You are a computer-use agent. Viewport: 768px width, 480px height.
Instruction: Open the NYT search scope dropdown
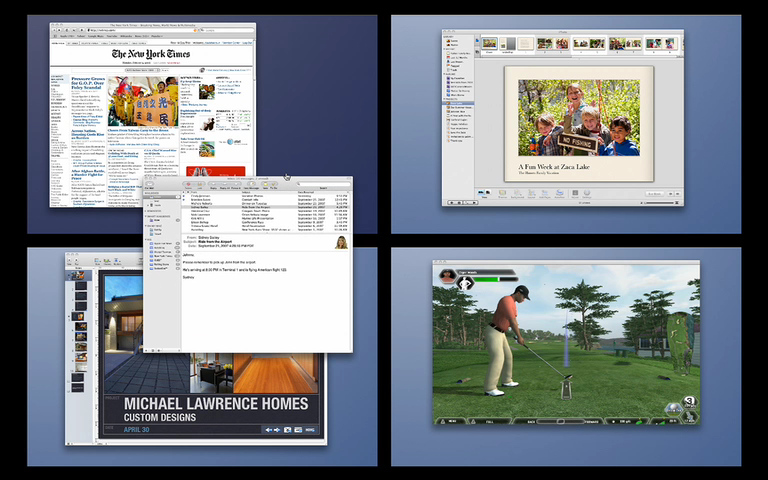pos(143,71)
